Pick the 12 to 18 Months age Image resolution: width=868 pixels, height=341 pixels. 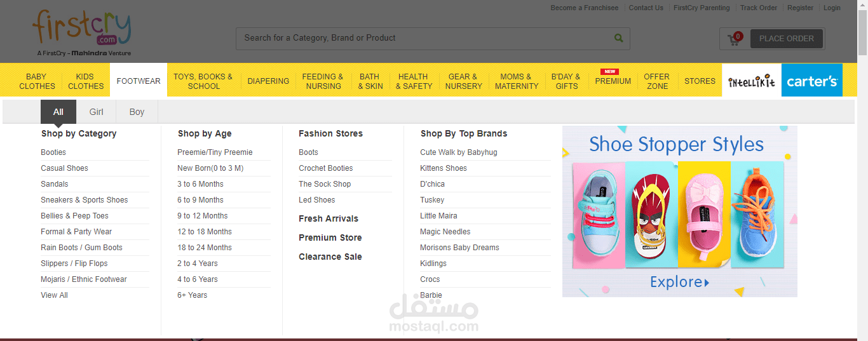pyautogui.click(x=205, y=232)
